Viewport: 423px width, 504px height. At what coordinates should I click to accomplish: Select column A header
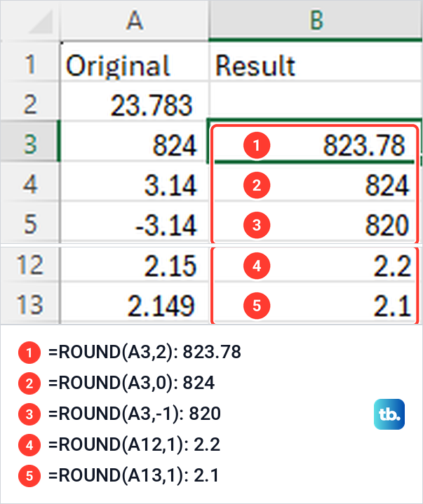(x=135, y=20)
